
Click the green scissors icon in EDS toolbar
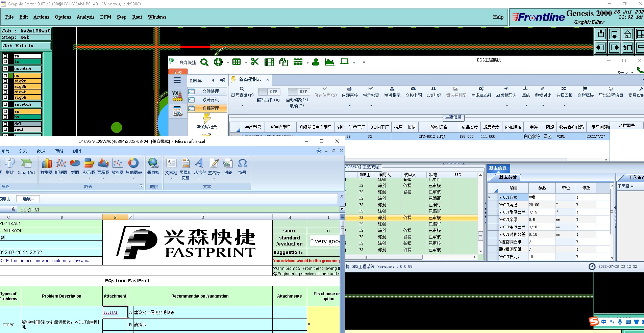click(x=255, y=61)
